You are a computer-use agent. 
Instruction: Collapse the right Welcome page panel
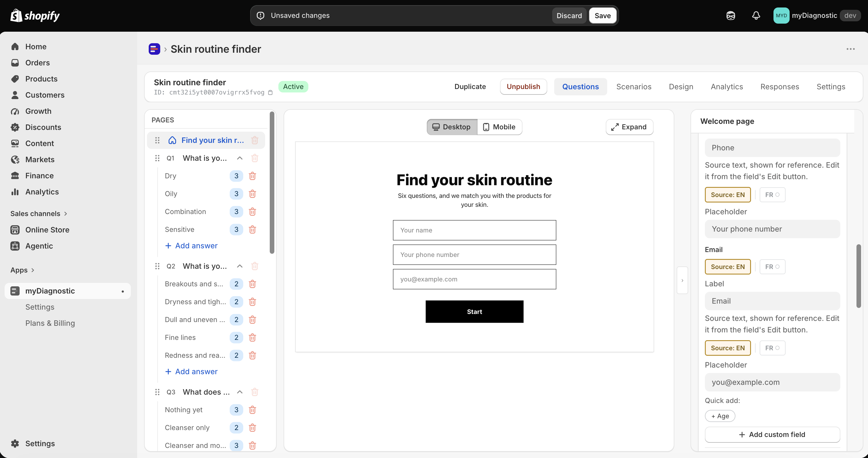tap(682, 280)
